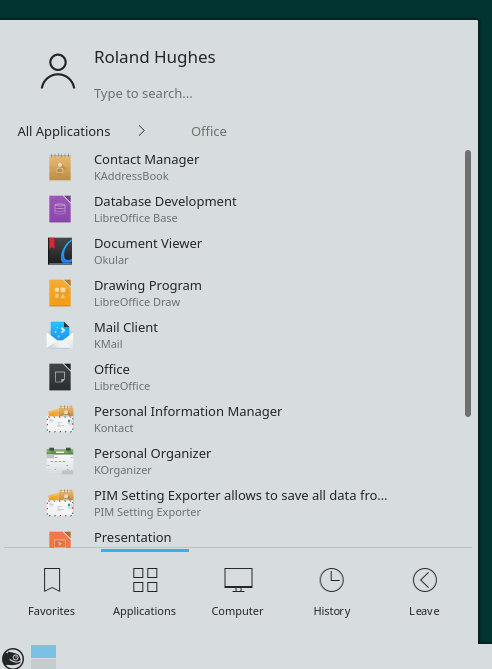Click the Applications grid icon
This screenshot has height=669, width=492.
pos(145,580)
